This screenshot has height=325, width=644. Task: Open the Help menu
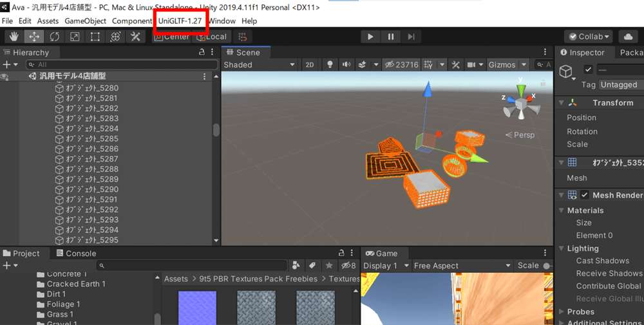pyautogui.click(x=249, y=21)
